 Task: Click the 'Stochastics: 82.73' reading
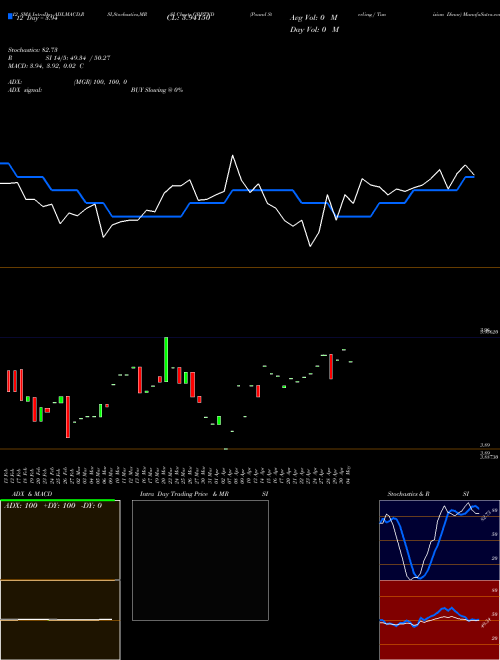(32, 50)
